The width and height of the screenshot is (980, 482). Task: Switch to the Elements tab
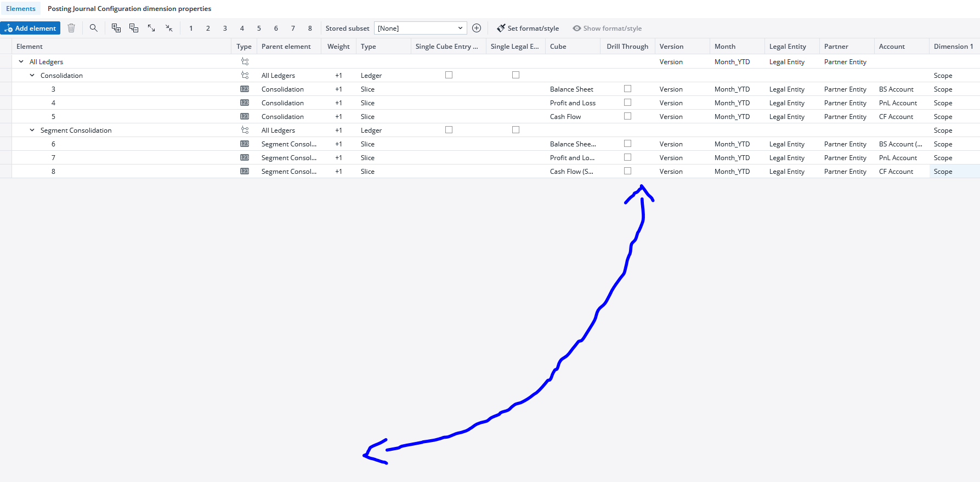[21, 9]
